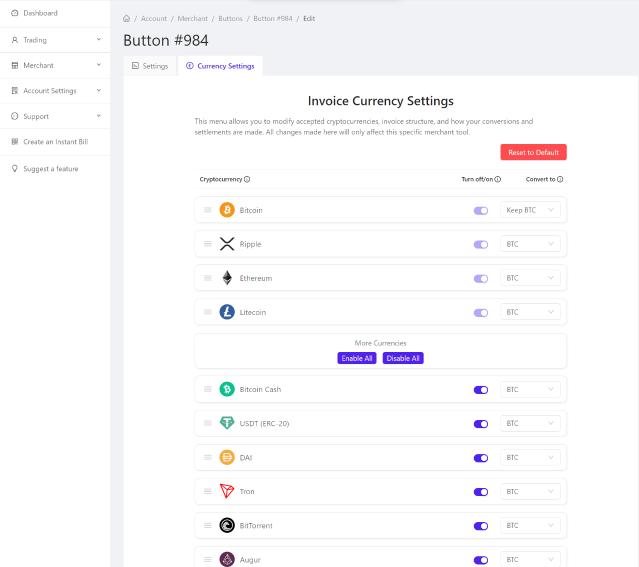Viewport: 639px width, 567px height.
Task: Disable the USDT (ERC-20) toggle
Action: (481, 424)
